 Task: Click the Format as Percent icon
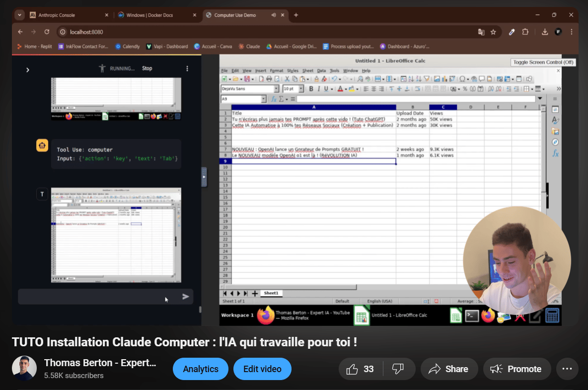[465, 89]
